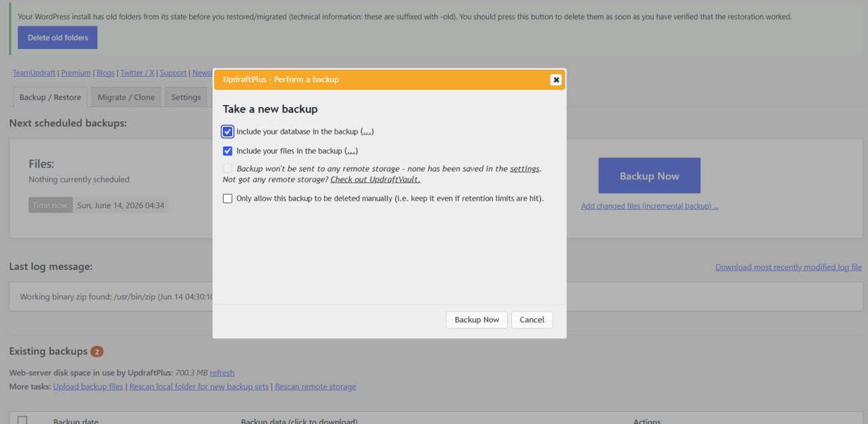The height and width of the screenshot is (424, 868).
Task: Click Rescan remote storage link
Action: (x=315, y=387)
